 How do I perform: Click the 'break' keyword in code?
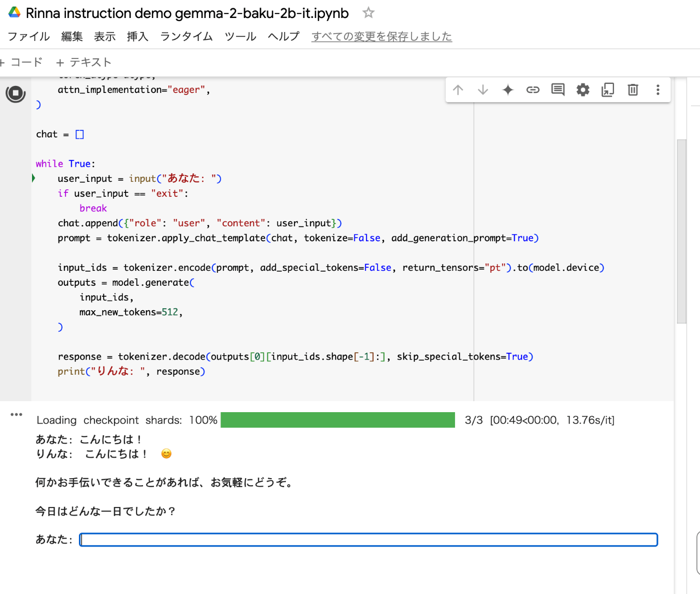(93, 208)
